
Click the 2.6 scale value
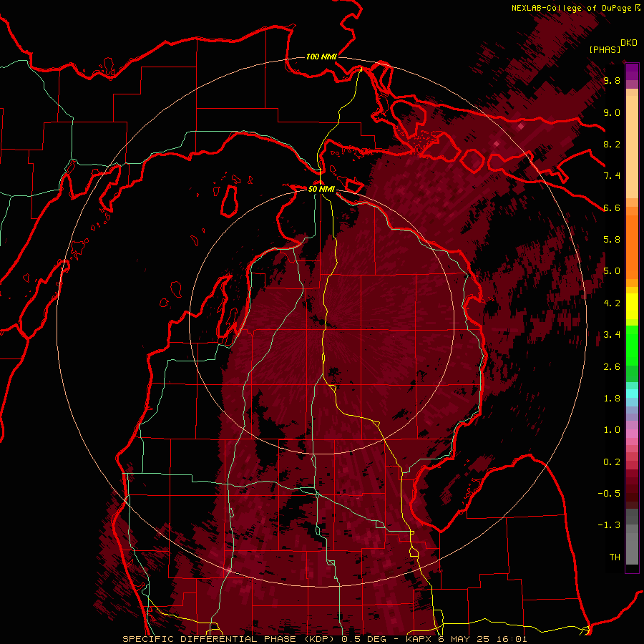pos(612,367)
